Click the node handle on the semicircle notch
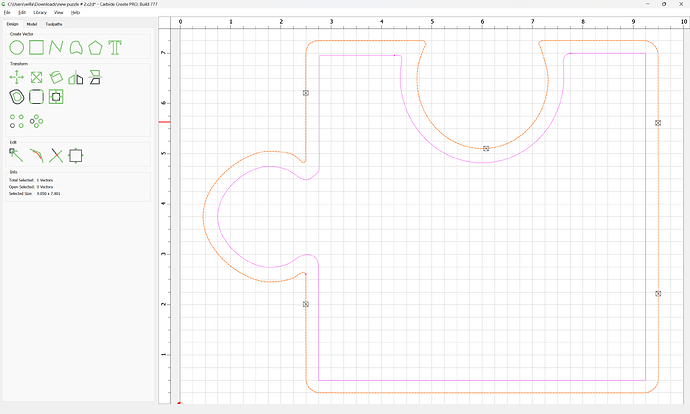Image resolution: width=690 pixels, height=414 pixels. [x=486, y=148]
